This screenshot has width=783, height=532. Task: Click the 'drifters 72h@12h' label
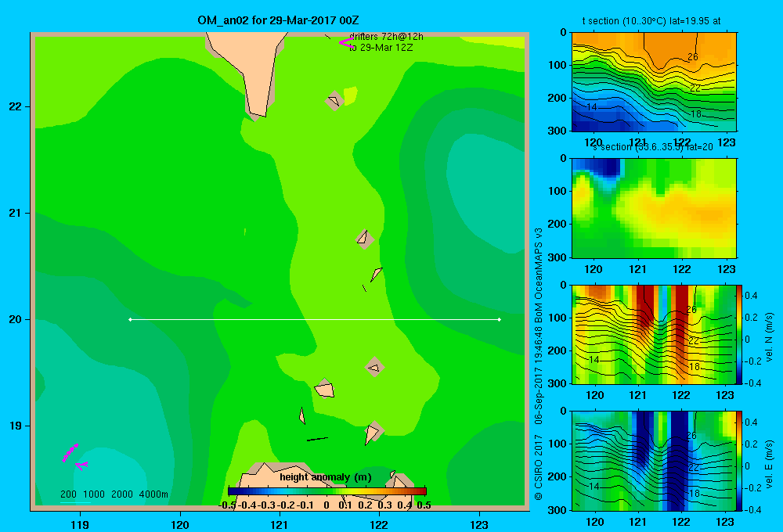(x=386, y=37)
